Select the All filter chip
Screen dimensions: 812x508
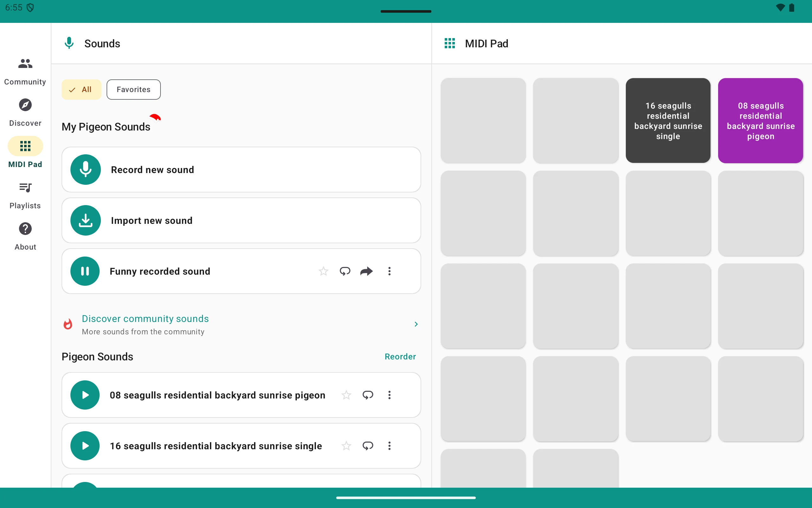point(81,89)
